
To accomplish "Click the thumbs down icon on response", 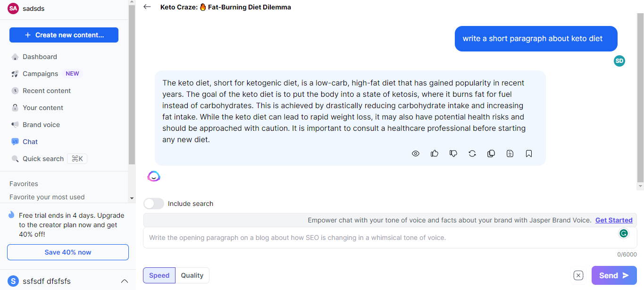I will point(453,154).
